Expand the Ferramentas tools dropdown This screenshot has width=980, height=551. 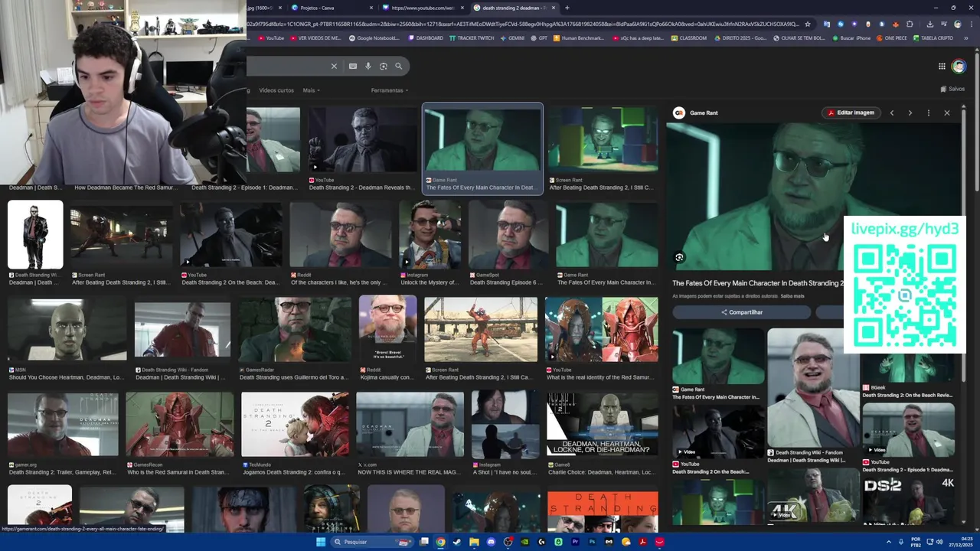(x=390, y=90)
